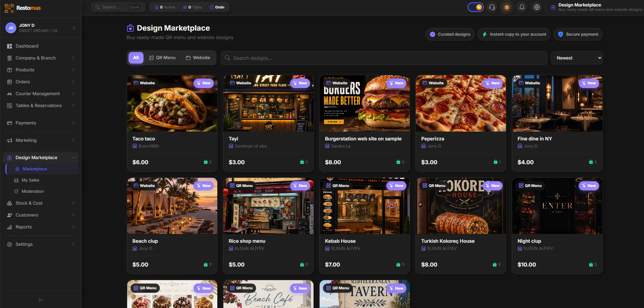Viewport: 644px width, 308px height.
Task: Click the sun theme icon button
Action: coord(507,7)
